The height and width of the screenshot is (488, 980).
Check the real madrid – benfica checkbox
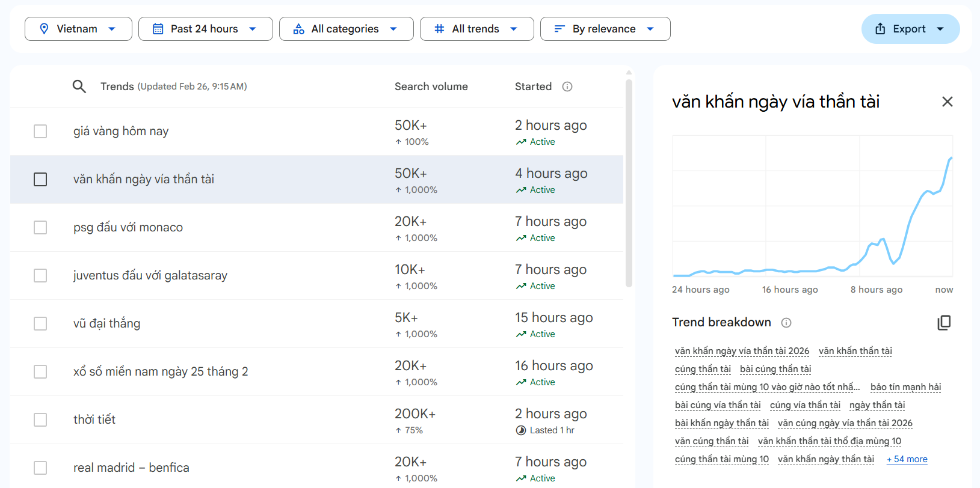point(40,468)
